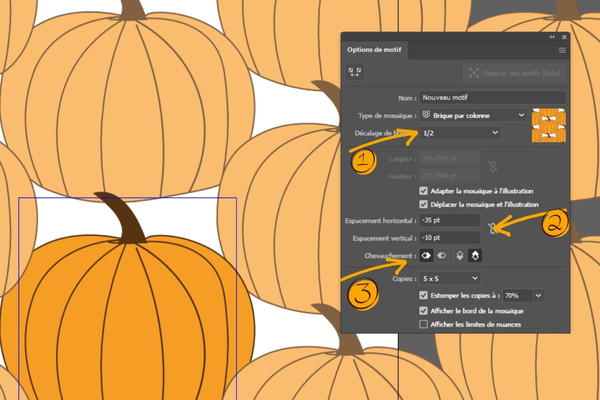Toggle the spacing proportions link icon

pos(493,229)
